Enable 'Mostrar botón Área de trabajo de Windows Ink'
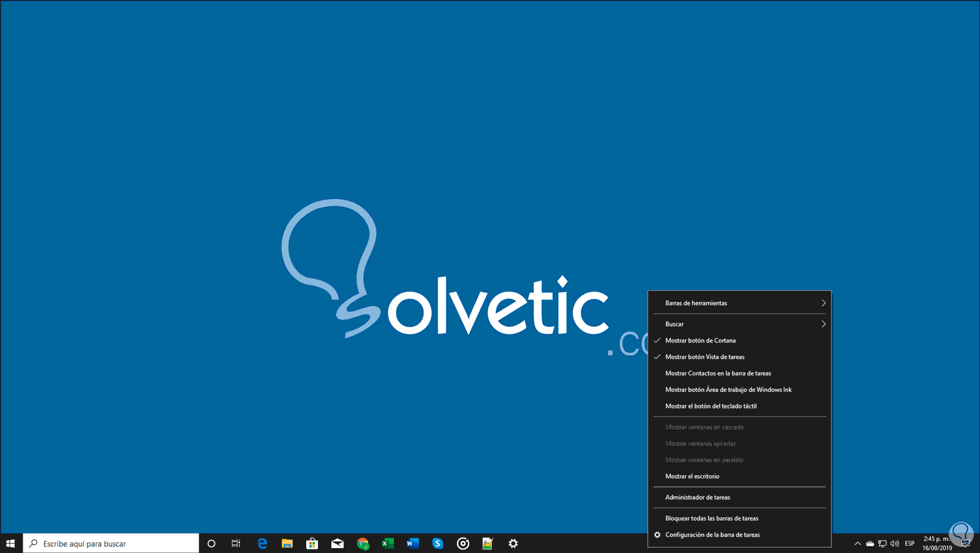 pyautogui.click(x=739, y=390)
